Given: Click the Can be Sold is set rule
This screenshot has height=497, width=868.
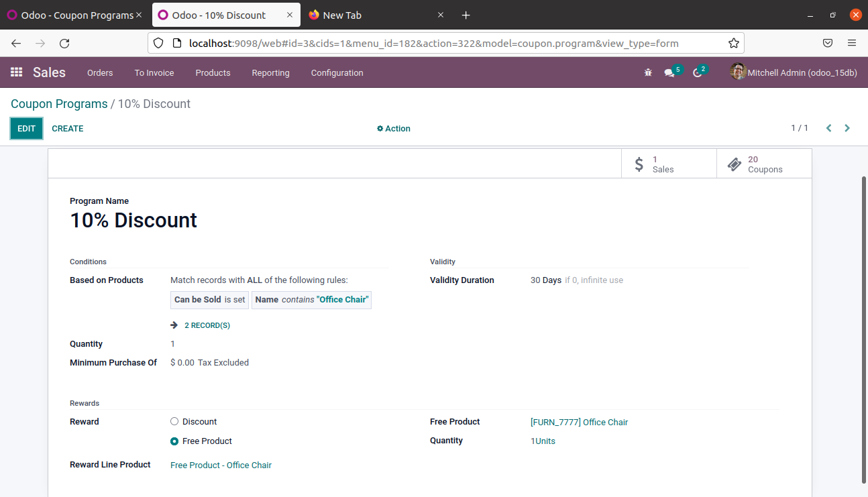Looking at the screenshot, I should tap(209, 300).
